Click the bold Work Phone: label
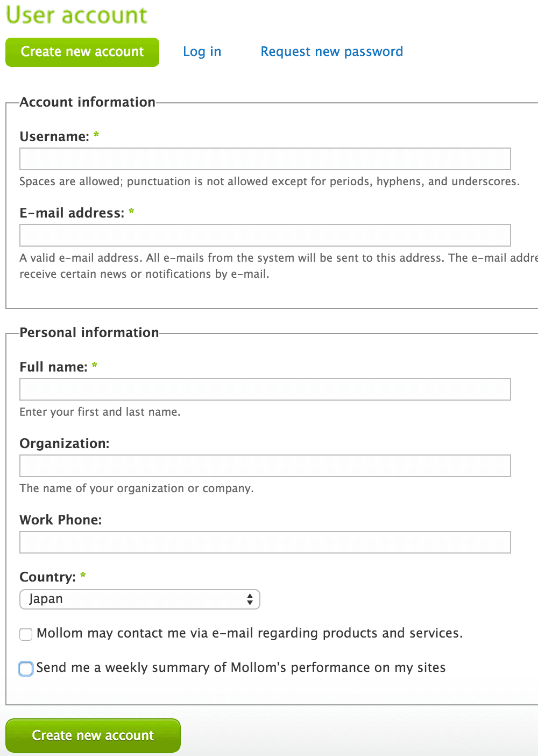The width and height of the screenshot is (538, 756). (61, 520)
